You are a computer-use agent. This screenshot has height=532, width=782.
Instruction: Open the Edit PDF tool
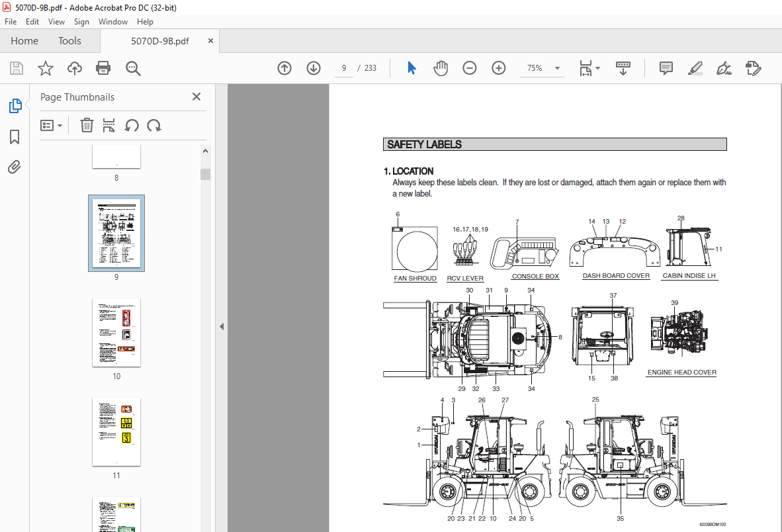click(753, 67)
